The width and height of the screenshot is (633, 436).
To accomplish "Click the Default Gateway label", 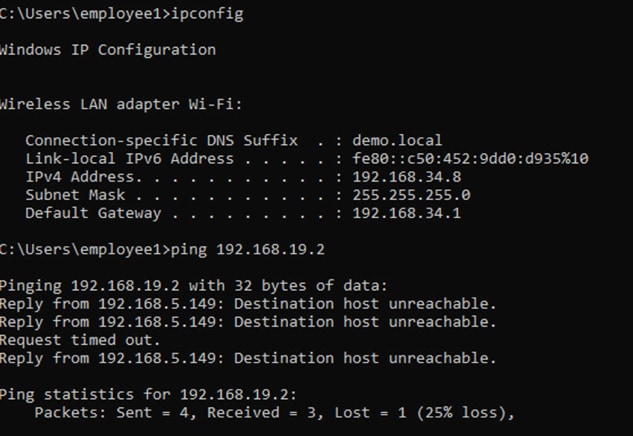I will coord(93,213).
